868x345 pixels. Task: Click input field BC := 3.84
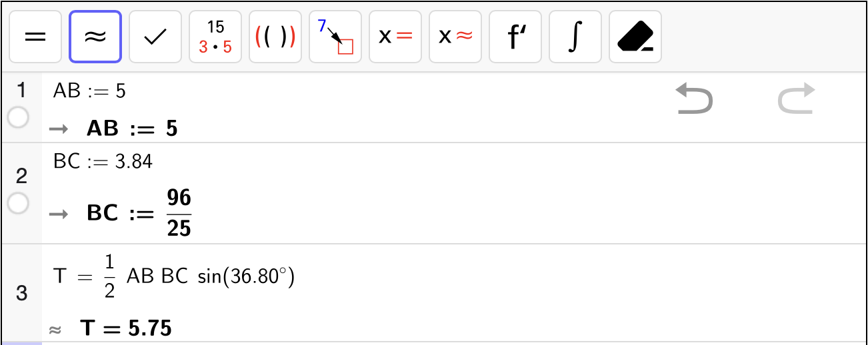[103, 161]
